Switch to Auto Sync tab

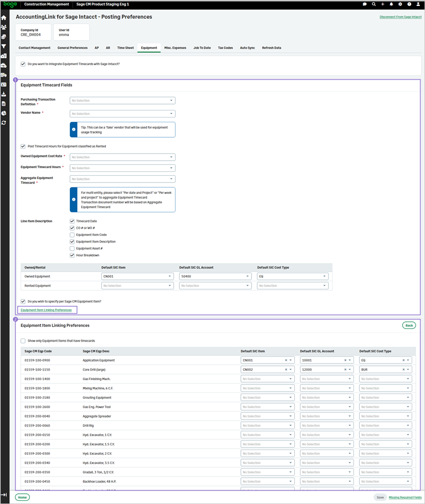pyautogui.click(x=247, y=48)
